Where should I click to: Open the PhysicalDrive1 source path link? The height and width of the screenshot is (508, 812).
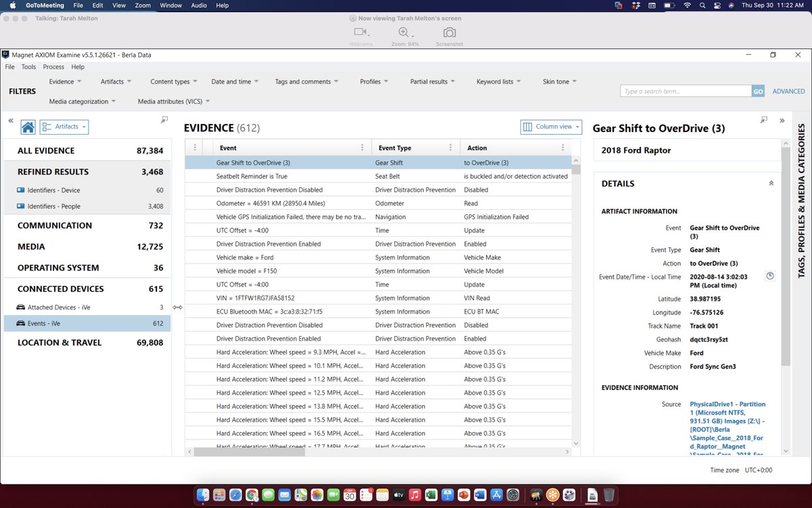point(728,431)
